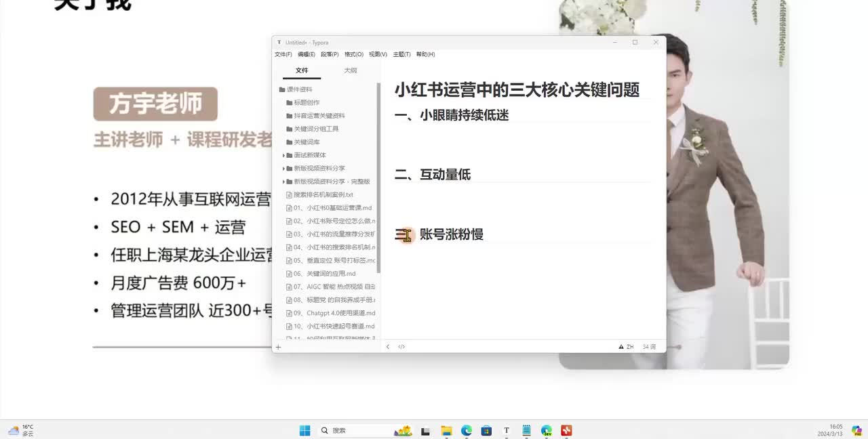Open the spell check warning indicator
868x439 pixels.
pos(621,347)
